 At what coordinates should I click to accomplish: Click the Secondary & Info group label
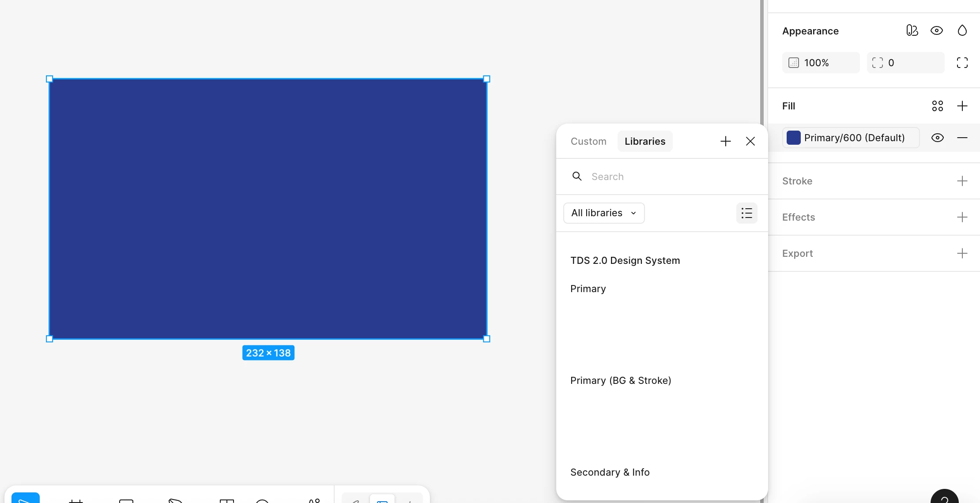(610, 472)
